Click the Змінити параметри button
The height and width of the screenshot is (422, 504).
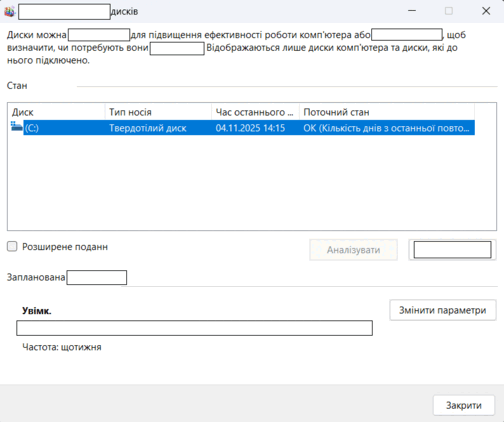(443, 310)
